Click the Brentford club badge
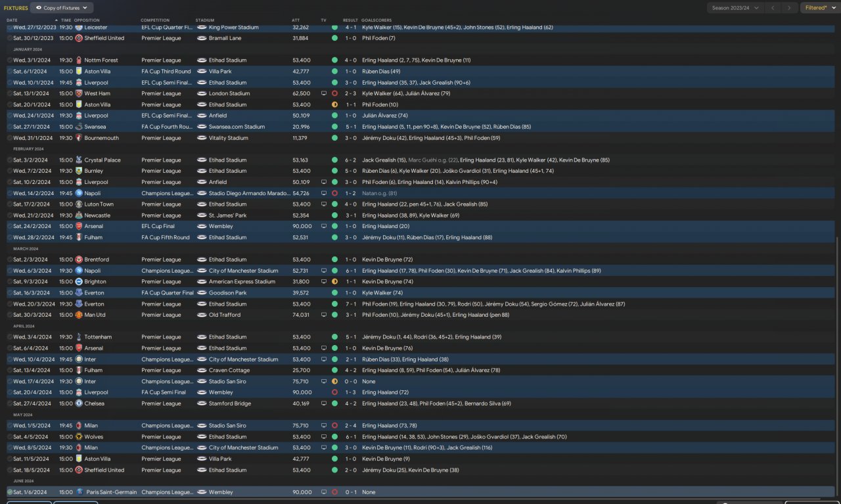The height and width of the screenshot is (504, 841). [79, 260]
